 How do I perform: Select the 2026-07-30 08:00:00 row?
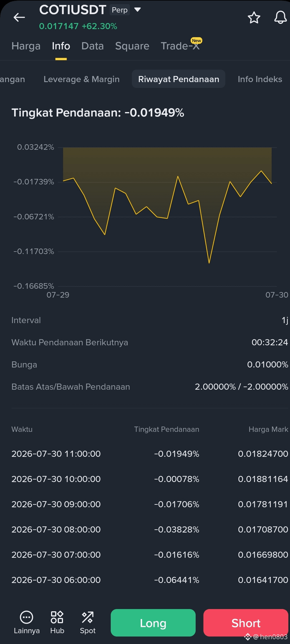coord(150,529)
